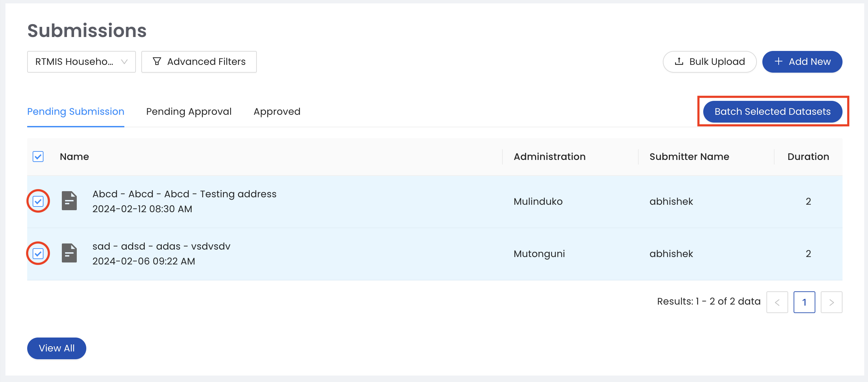Click the Batch Selected Datasets button
This screenshot has height=382, width=868.
772,111
